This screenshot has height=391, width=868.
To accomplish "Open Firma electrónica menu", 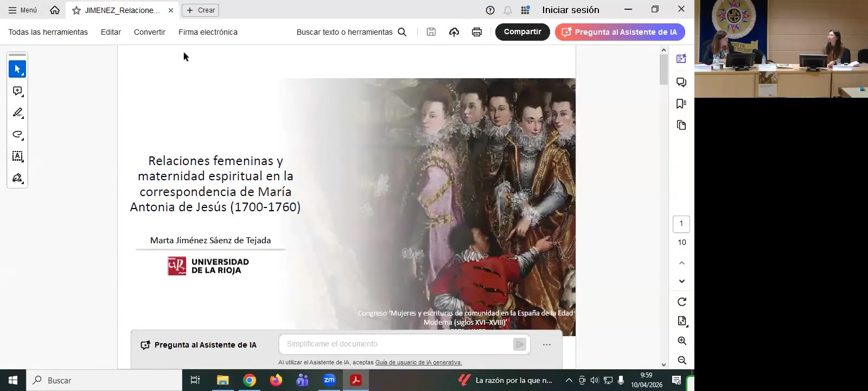I will point(208,32).
